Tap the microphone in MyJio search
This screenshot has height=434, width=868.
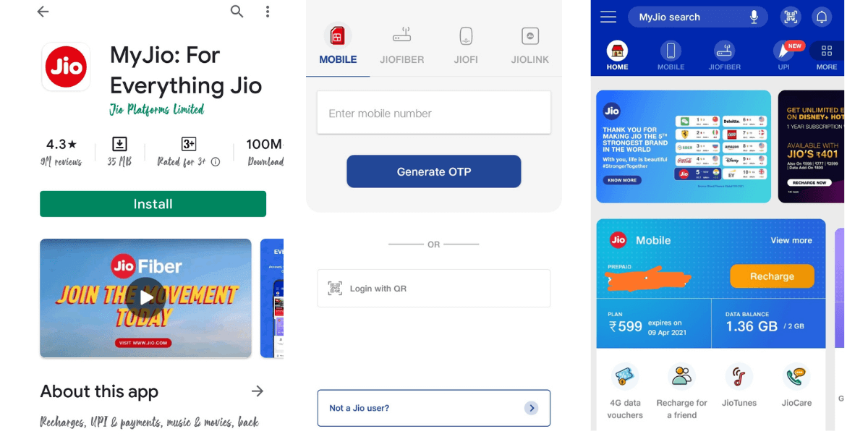click(x=754, y=17)
